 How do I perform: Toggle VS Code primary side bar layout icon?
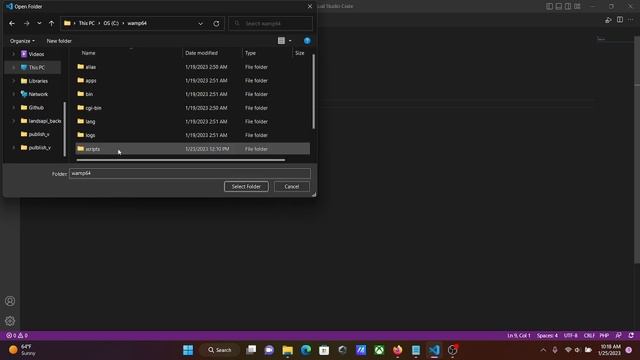pyautogui.click(x=549, y=6)
